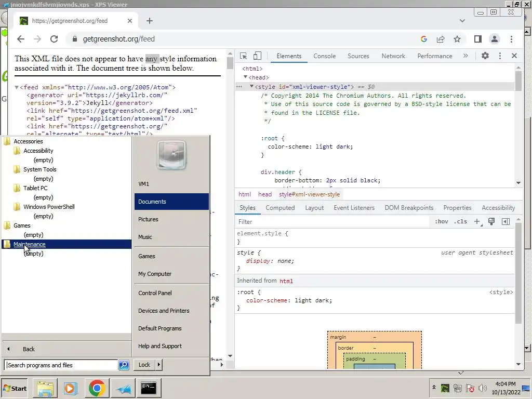
Task: Open the Sources tab
Action: pos(358,56)
